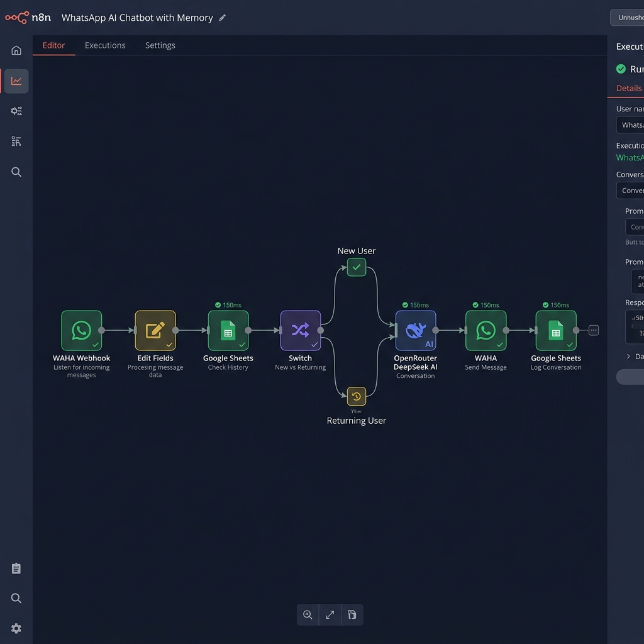Viewport: 644px width, 644px height.
Task: Select the Google Sheets Log Conversation node
Action: pos(556,330)
